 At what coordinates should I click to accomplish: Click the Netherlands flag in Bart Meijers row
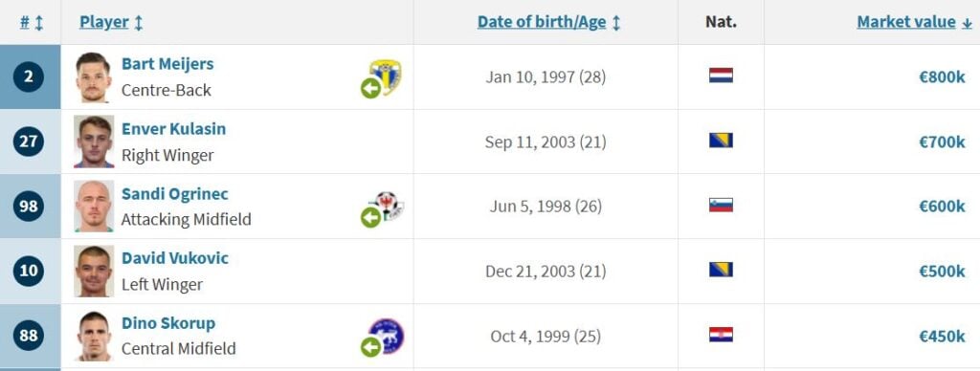pyautogui.click(x=721, y=76)
